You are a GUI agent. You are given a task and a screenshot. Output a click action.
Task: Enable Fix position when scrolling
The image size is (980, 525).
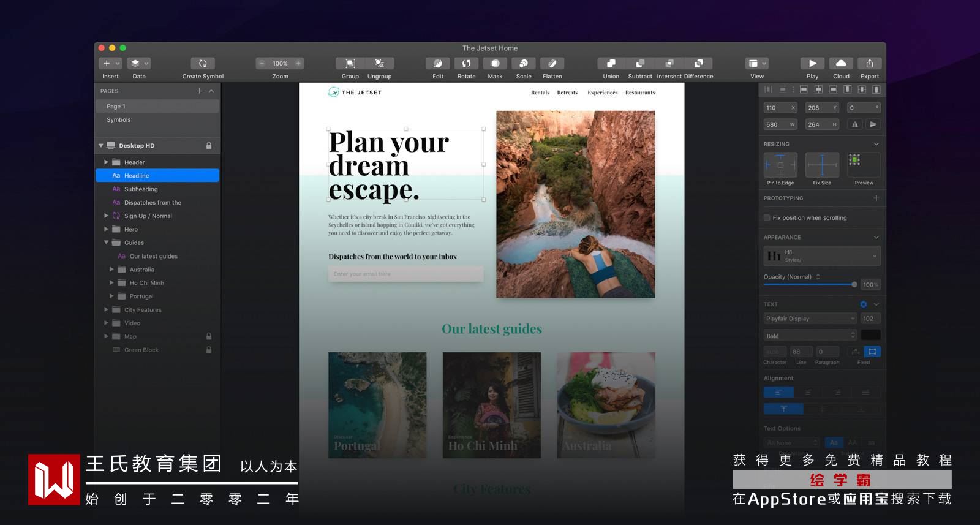767,218
